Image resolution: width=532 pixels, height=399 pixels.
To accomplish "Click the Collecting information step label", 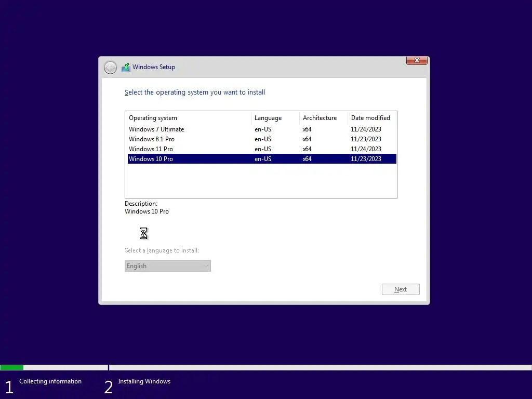I will click(50, 381).
